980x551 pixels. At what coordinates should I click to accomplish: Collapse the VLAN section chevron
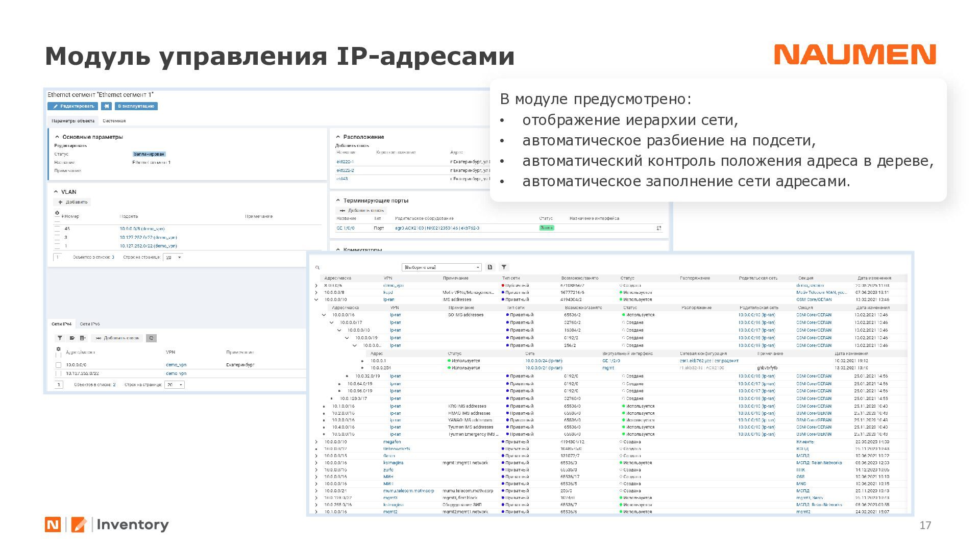coord(56,192)
